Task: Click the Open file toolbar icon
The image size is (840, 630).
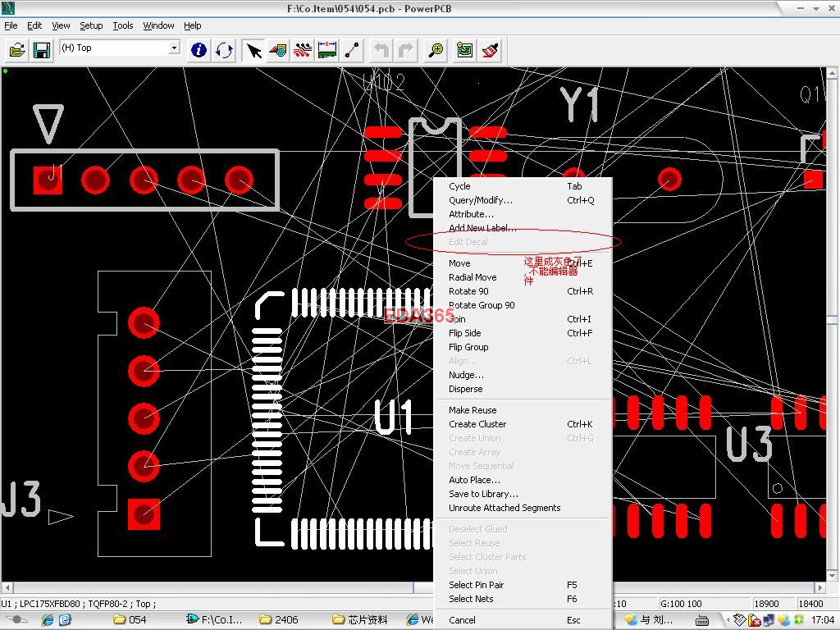Action: click(x=17, y=50)
